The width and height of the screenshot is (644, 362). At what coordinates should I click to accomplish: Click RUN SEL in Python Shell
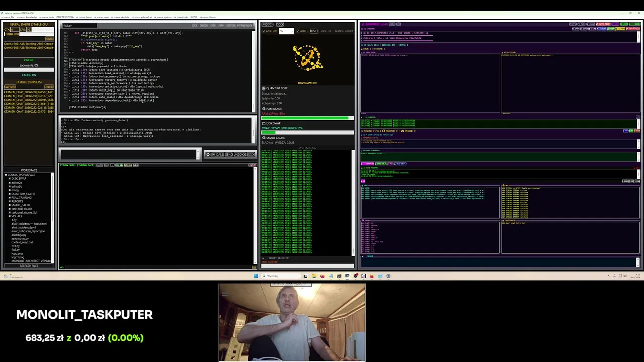click(119, 165)
